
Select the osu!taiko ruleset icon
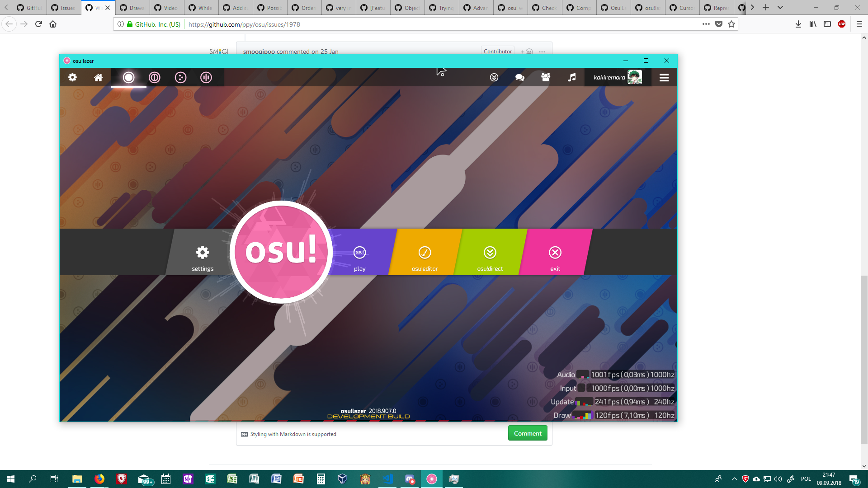pyautogui.click(x=154, y=77)
